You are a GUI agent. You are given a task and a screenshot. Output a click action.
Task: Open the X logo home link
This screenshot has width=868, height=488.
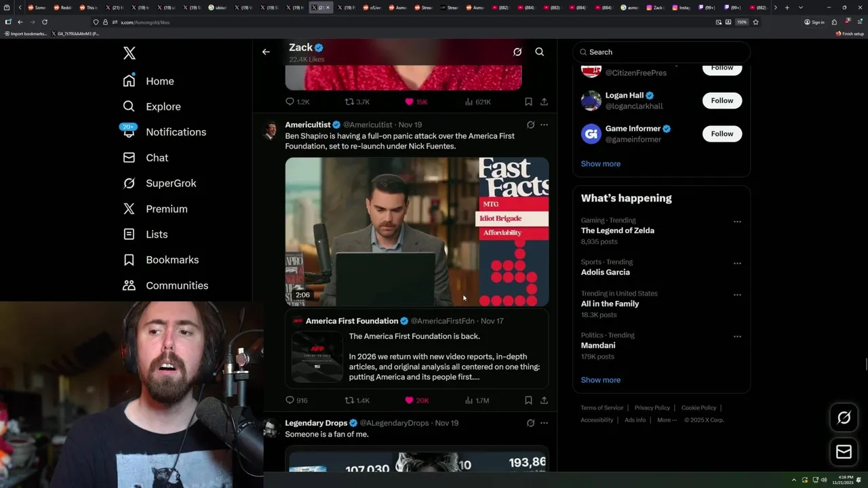pyautogui.click(x=129, y=53)
